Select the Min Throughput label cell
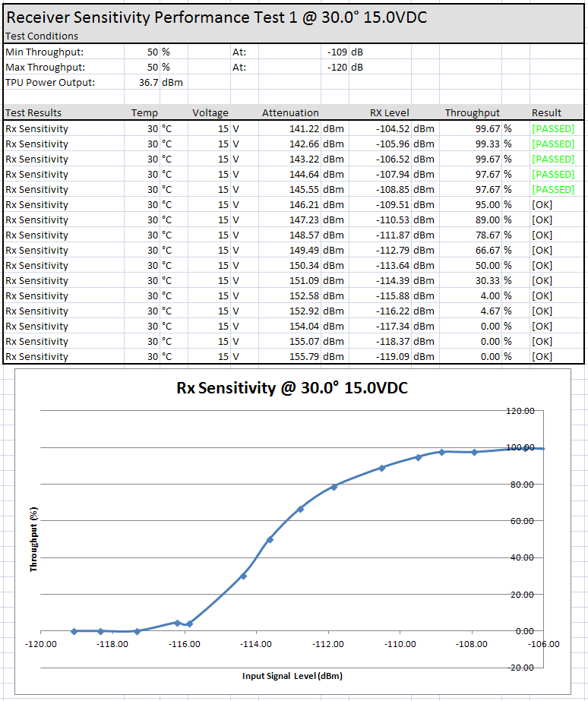588x701 pixels. [x=44, y=52]
